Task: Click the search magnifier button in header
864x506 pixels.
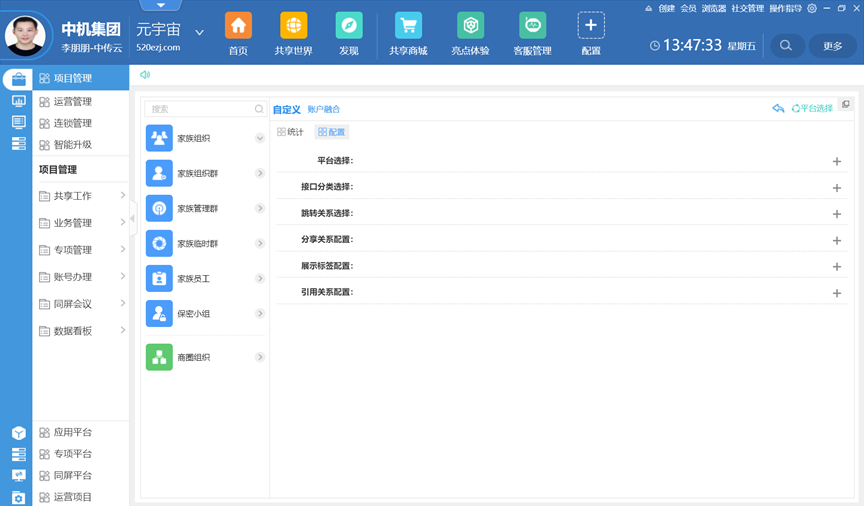Action: (786, 45)
